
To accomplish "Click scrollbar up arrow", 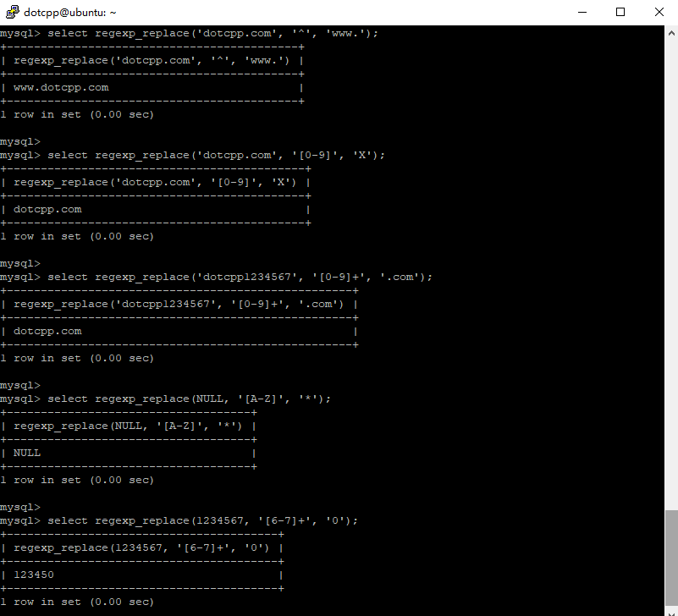I will (671, 33).
